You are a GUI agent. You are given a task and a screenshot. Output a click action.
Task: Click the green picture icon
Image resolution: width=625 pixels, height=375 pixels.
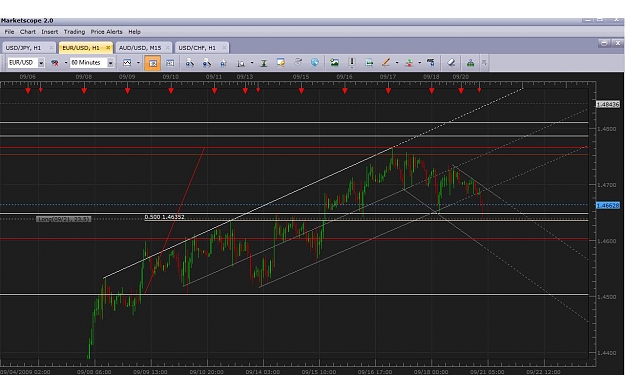pyautogui.click(x=334, y=63)
